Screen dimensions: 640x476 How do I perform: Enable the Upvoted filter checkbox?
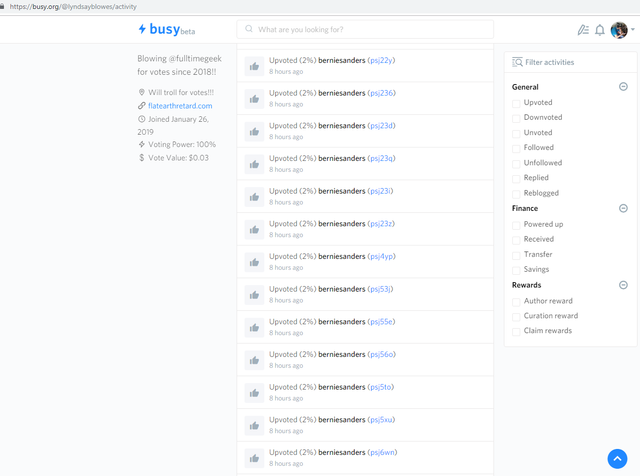point(517,102)
